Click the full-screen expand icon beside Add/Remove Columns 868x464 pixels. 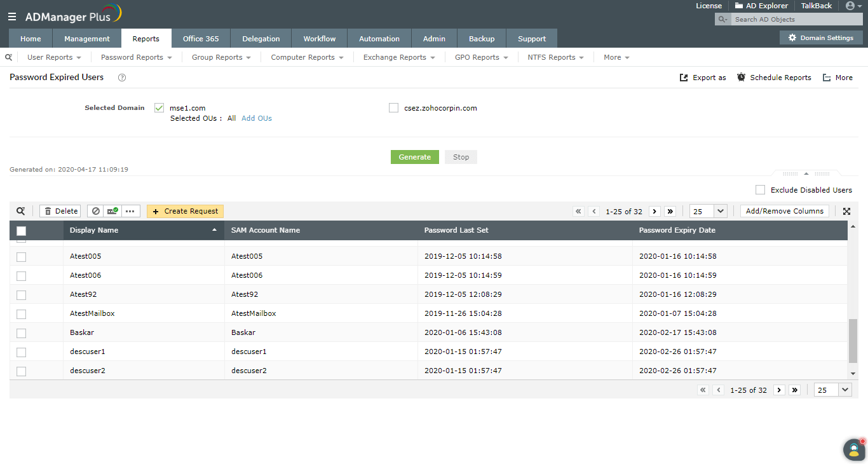[x=846, y=211]
